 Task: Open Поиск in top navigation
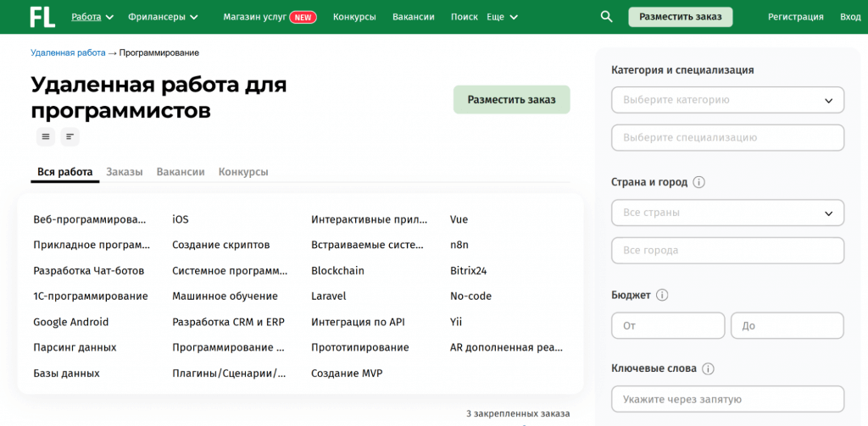click(465, 17)
